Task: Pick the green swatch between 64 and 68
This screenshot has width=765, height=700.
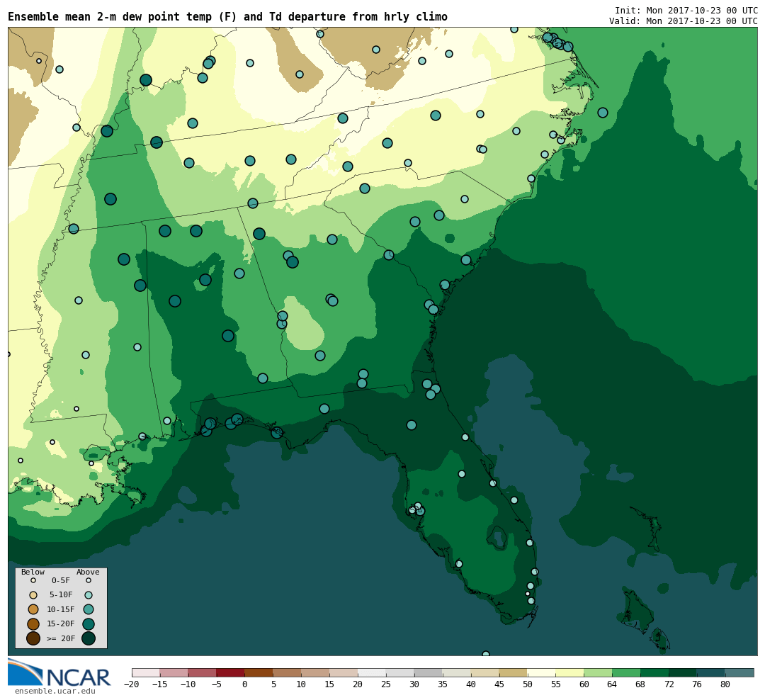Action: [627, 672]
